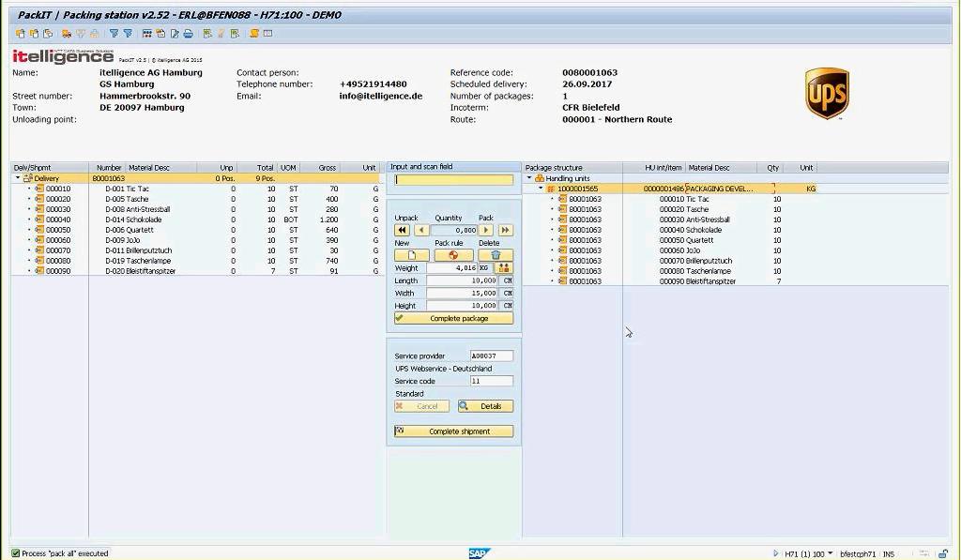Create a new handling unit via New icon
The width and height of the screenshot is (961, 560).
pos(411,255)
